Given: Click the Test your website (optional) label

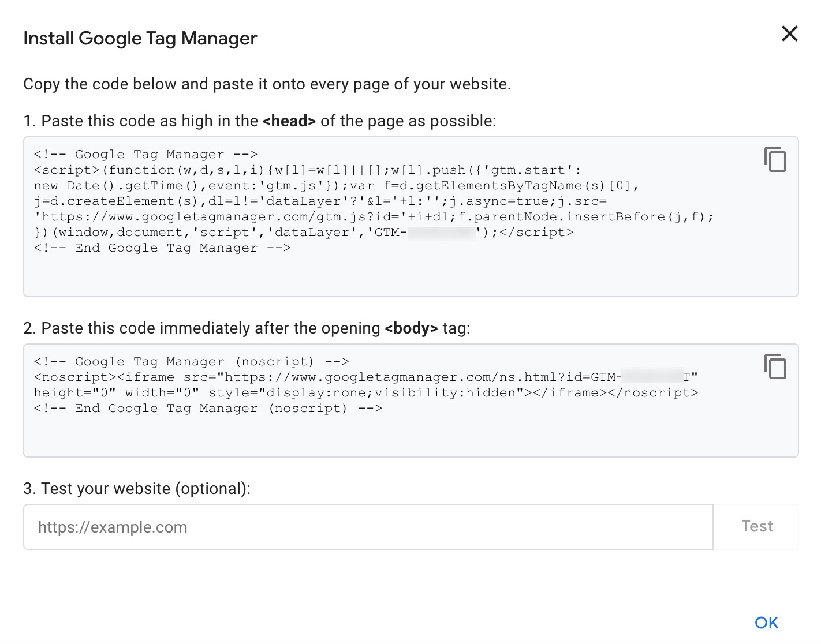Looking at the screenshot, I should 136,488.
